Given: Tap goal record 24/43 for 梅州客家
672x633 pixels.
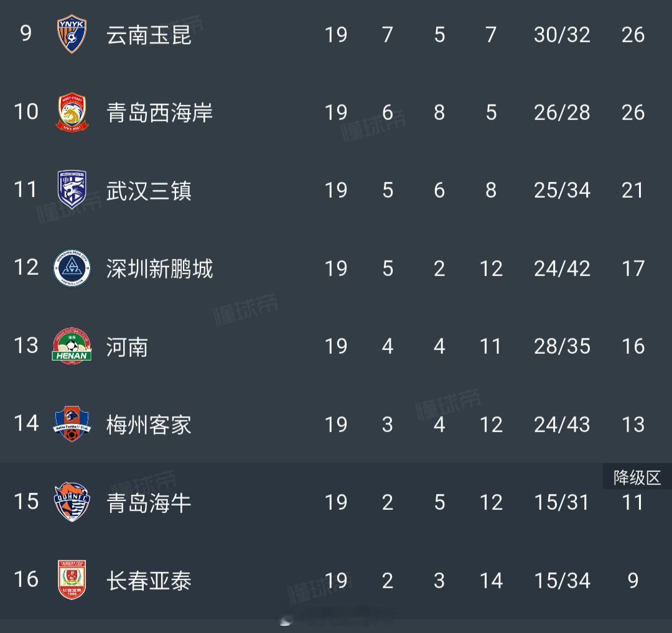Looking at the screenshot, I should [562, 425].
